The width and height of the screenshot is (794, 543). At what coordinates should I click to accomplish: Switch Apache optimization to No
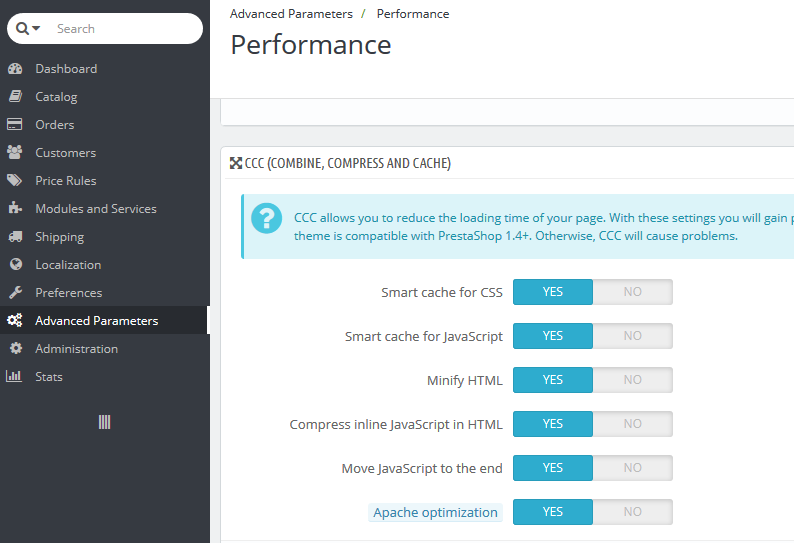(x=632, y=512)
